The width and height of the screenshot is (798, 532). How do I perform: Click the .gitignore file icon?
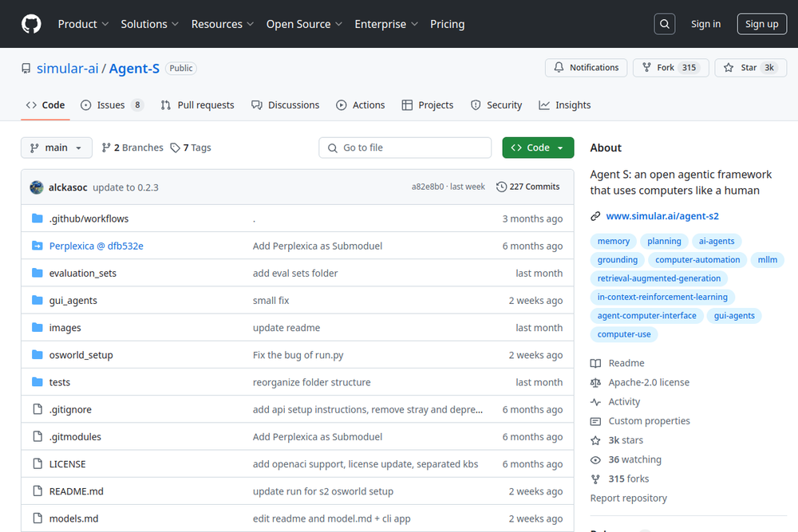[x=38, y=409]
